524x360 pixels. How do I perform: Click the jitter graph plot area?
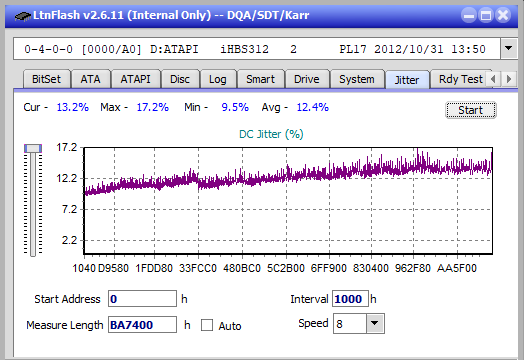coord(288,201)
